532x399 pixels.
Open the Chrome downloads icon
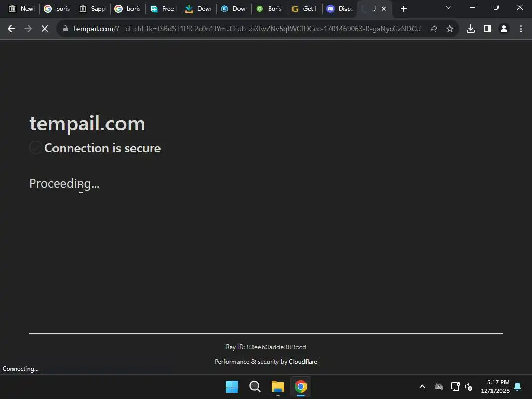[x=471, y=29]
